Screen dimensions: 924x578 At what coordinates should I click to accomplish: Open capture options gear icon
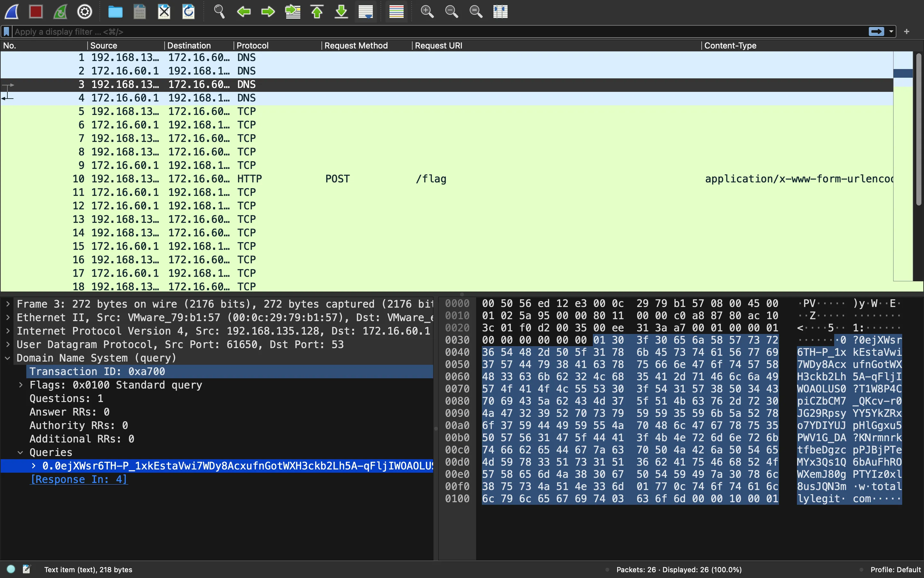pyautogui.click(x=85, y=12)
